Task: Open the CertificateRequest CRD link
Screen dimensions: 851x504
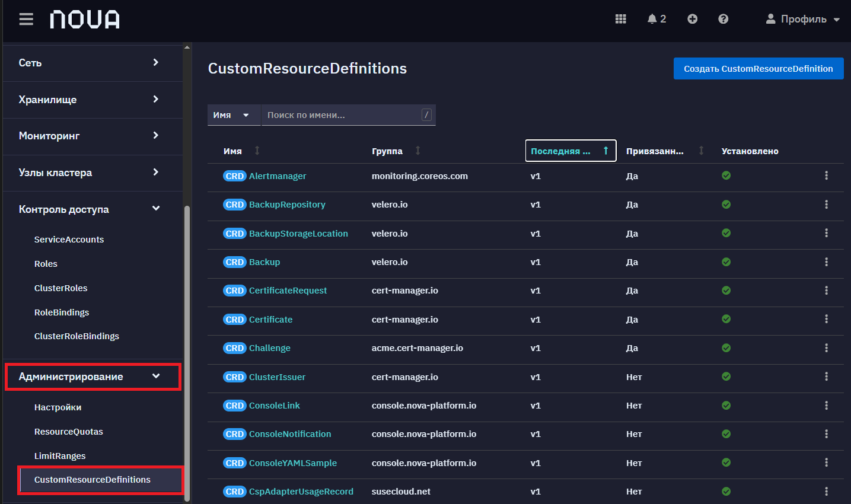Action: click(x=288, y=291)
